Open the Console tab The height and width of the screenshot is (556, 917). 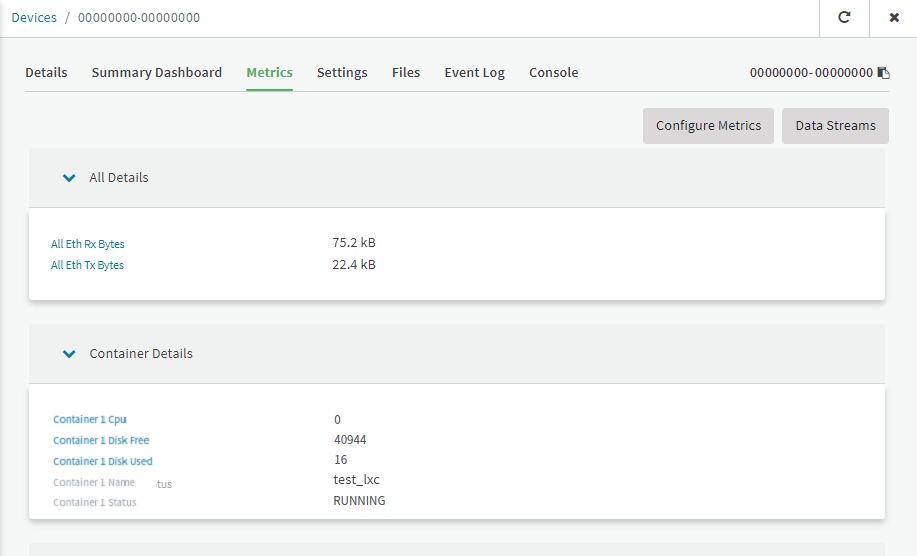(x=553, y=73)
